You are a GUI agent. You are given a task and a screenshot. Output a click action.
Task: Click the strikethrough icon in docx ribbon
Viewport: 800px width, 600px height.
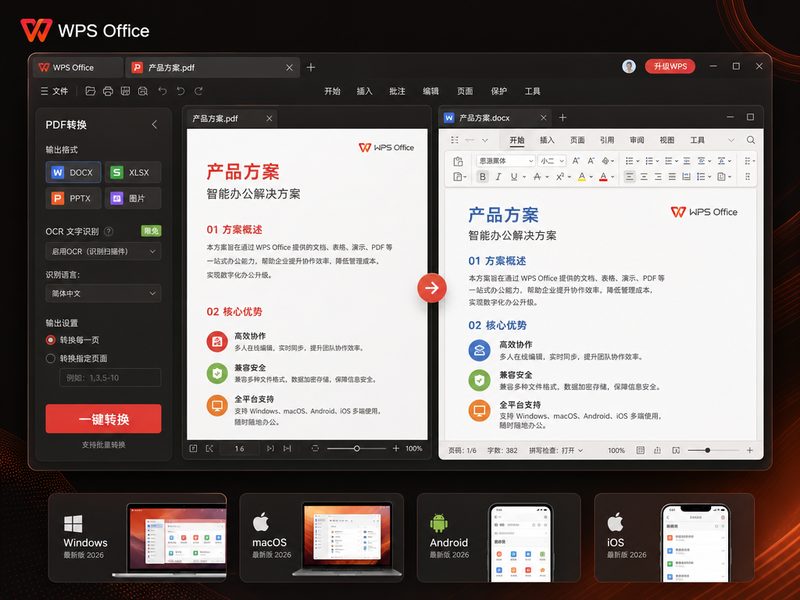(537, 177)
